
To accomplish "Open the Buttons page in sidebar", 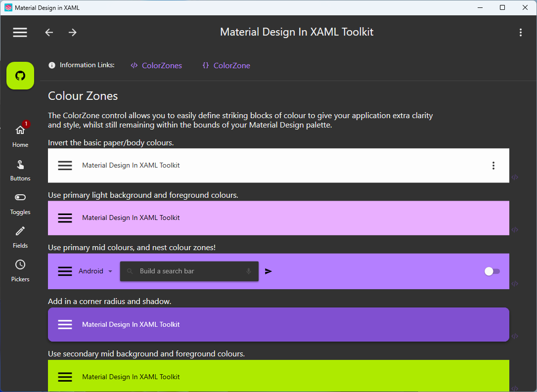I will click(x=20, y=170).
